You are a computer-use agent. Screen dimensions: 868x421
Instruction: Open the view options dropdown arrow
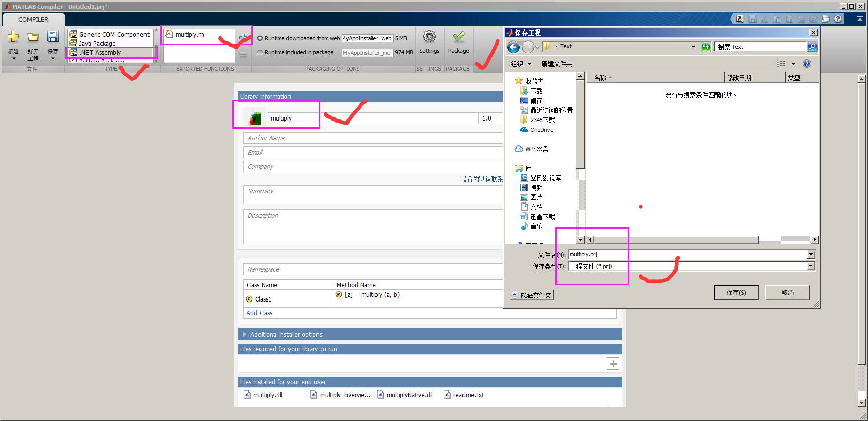click(793, 64)
